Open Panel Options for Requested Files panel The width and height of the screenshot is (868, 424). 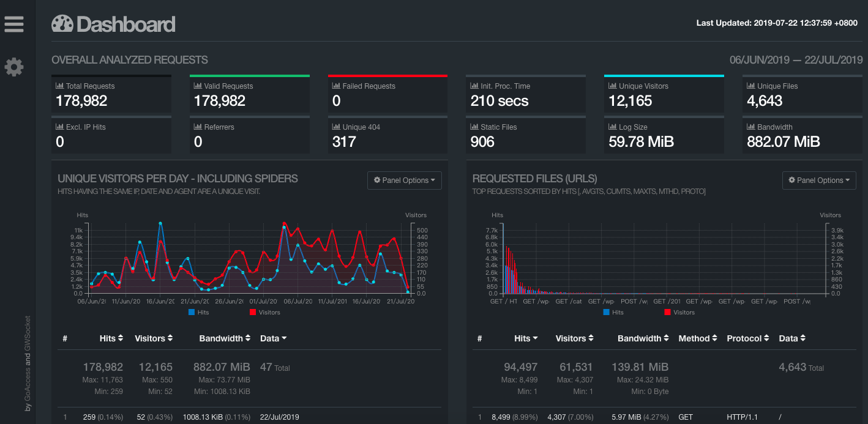point(819,180)
